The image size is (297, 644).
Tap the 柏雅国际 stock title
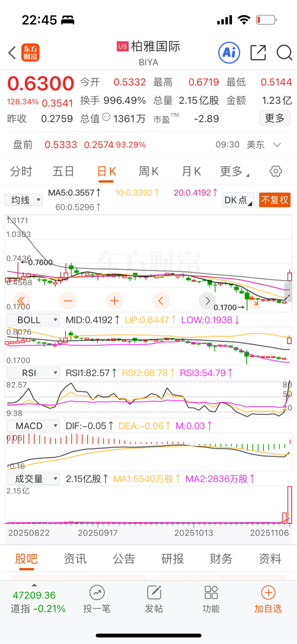tap(155, 46)
